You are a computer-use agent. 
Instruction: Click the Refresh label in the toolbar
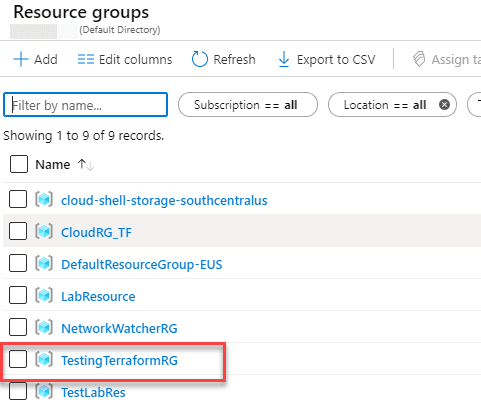pyautogui.click(x=234, y=60)
